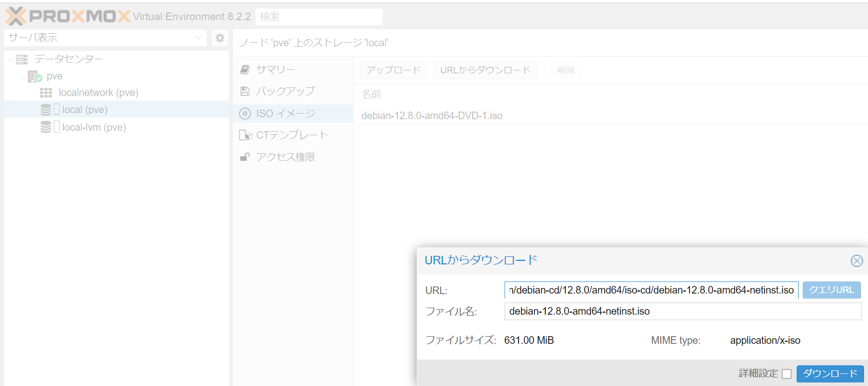Screen dimensions: 868x386
Task: Click the Proxmox logo
Action: [68, 16]
